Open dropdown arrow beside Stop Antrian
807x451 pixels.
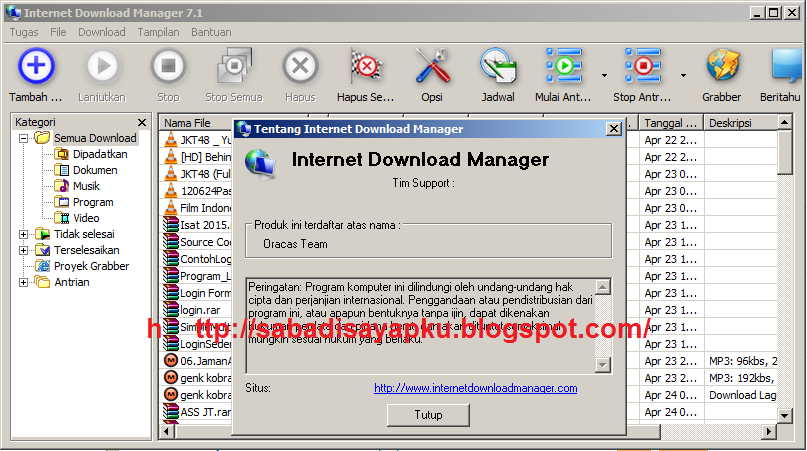[683, 76]
